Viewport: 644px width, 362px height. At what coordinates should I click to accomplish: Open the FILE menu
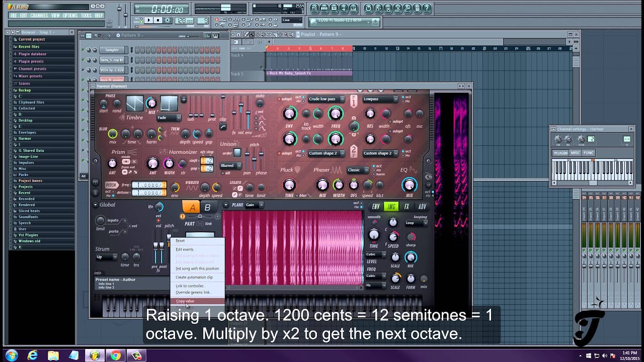[14, 16]
